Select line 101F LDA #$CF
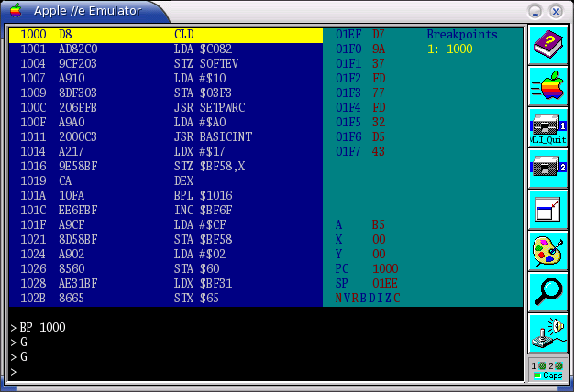574x392 pixels. pyautogui.click(x=166, y=225)
